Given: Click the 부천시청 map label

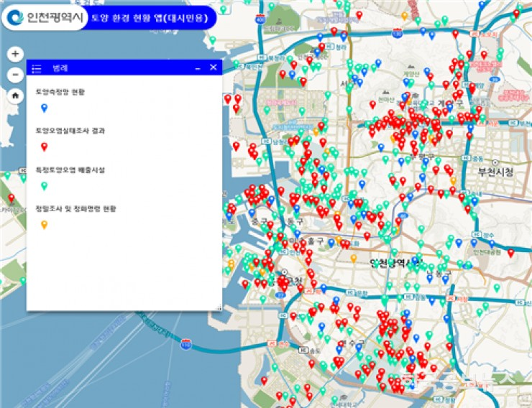Looking at the screenshot, I should click(x=495, y=172).
